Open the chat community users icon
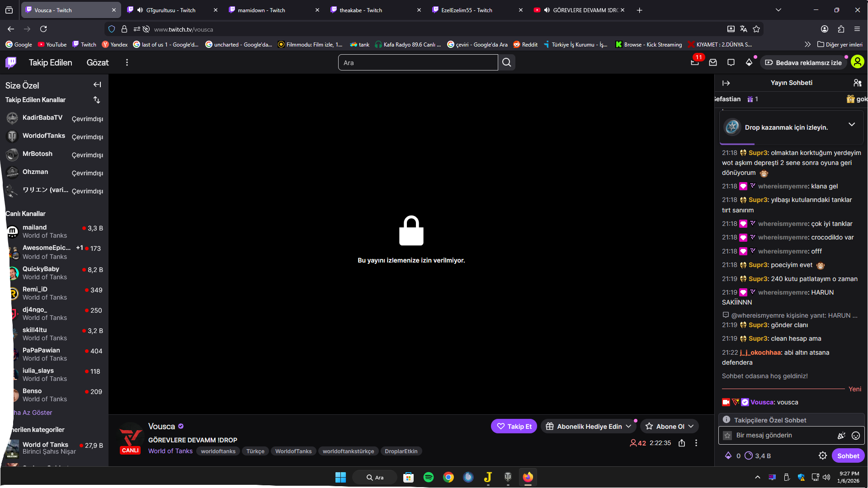Image resolution: width=868 pixels, height=488 pixels. point(857,83)
